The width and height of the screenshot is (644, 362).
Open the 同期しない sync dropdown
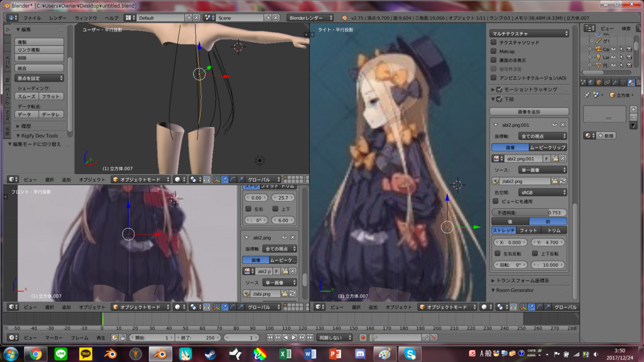coord(336,337)
